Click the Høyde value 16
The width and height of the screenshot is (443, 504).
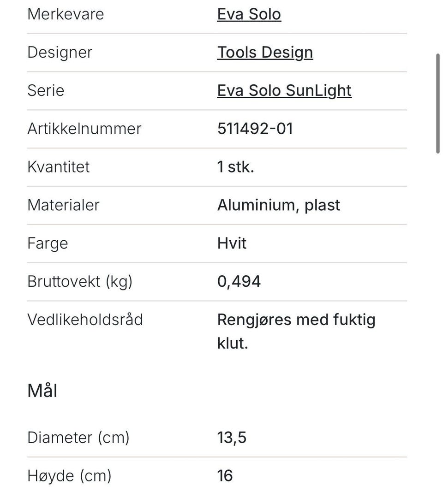[x=225, y=476]
